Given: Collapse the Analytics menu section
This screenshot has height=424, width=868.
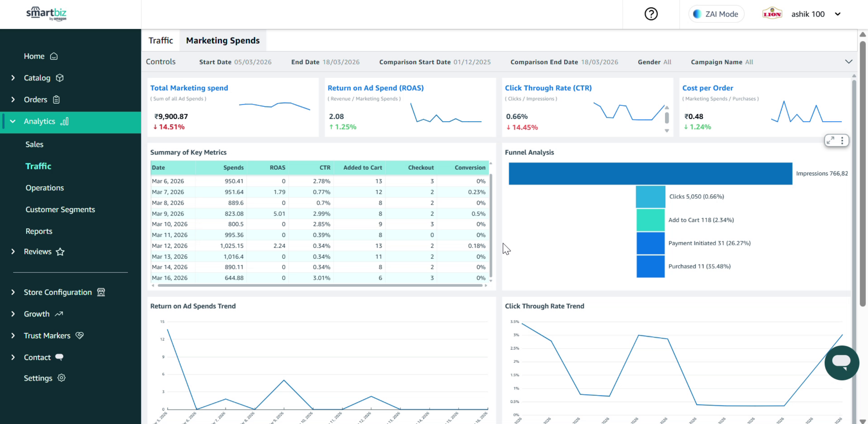Looking at the screenshot, I should 13,122.
